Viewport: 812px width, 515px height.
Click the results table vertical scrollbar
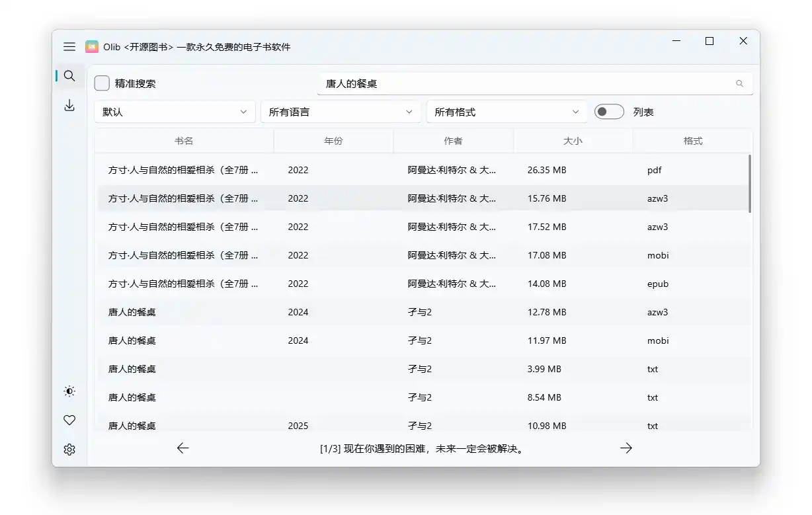point(750,184)
